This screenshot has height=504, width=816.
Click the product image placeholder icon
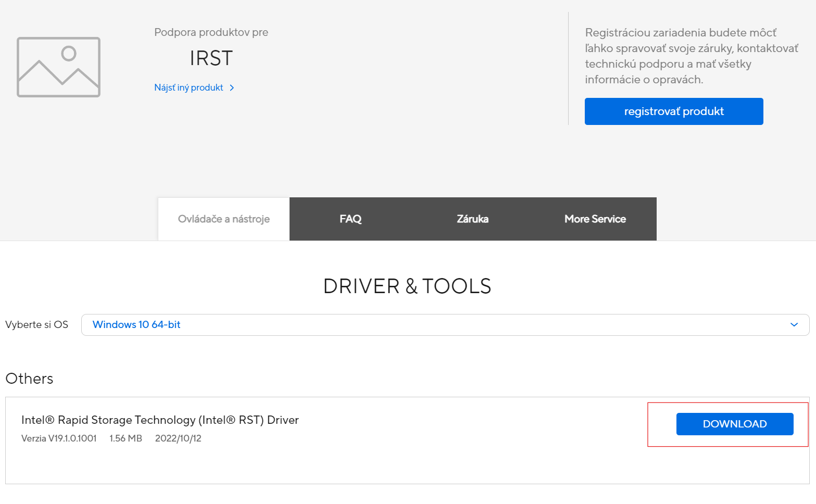tap(58, 67)
